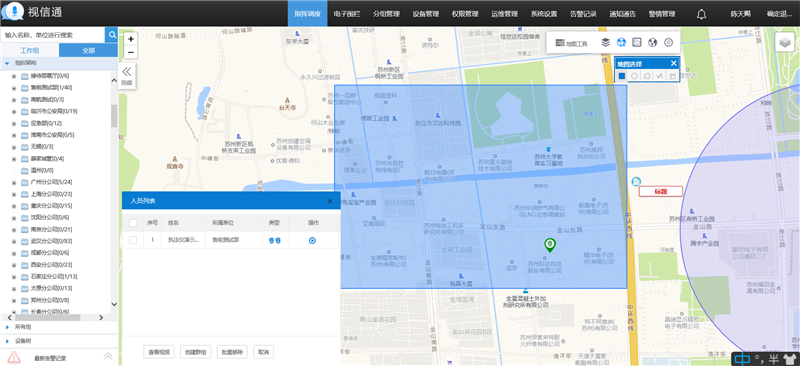
Task: Click the device type icons in 类型 column
Action: coord(275,240)
